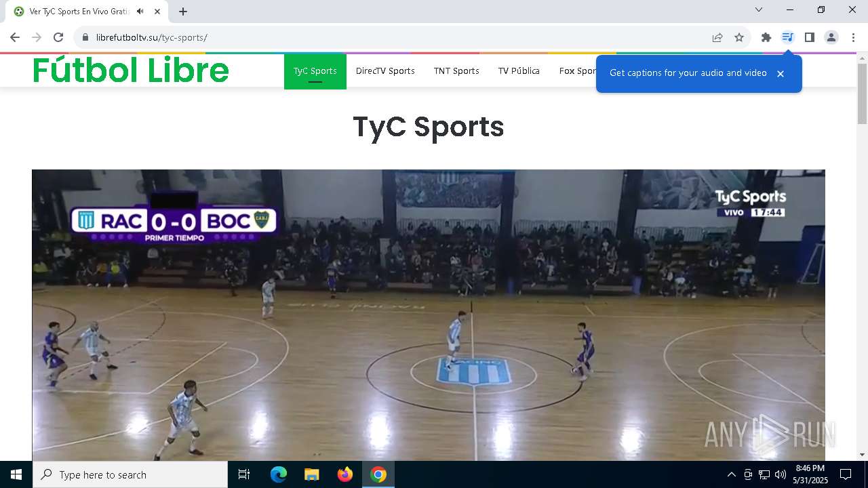Image resolution: width=868 pixels, height=488 pixels.
Task: Reload the current page
Action: (58, 37)
